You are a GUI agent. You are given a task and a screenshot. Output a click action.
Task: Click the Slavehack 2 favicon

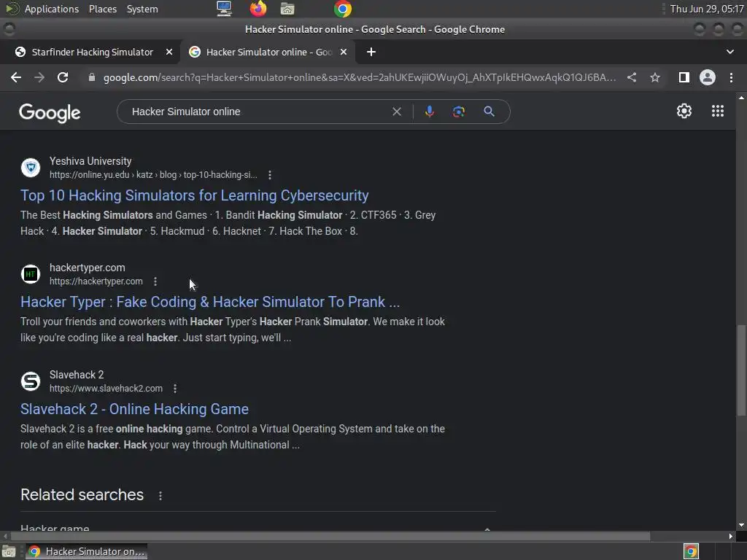(31, 381)
